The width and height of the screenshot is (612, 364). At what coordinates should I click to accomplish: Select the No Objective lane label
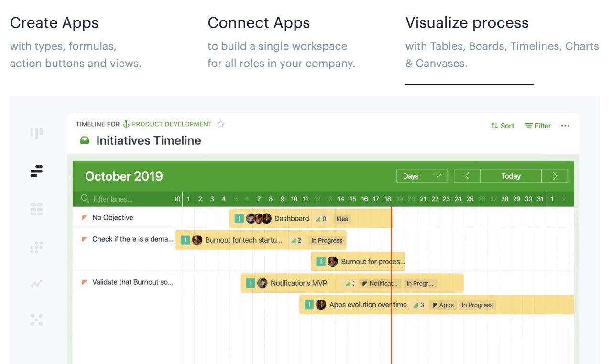coord(113,218)
